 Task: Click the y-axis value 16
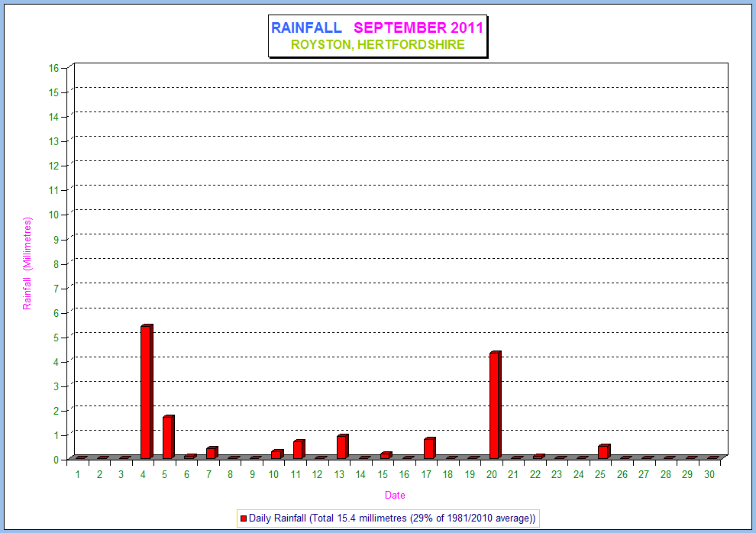point(53,68)
